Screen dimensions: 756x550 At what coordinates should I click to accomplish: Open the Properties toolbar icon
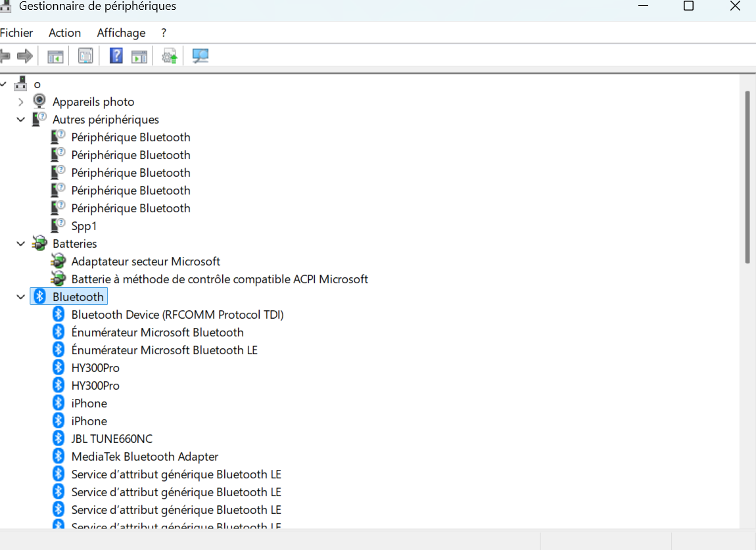click(x=85, y=56)
